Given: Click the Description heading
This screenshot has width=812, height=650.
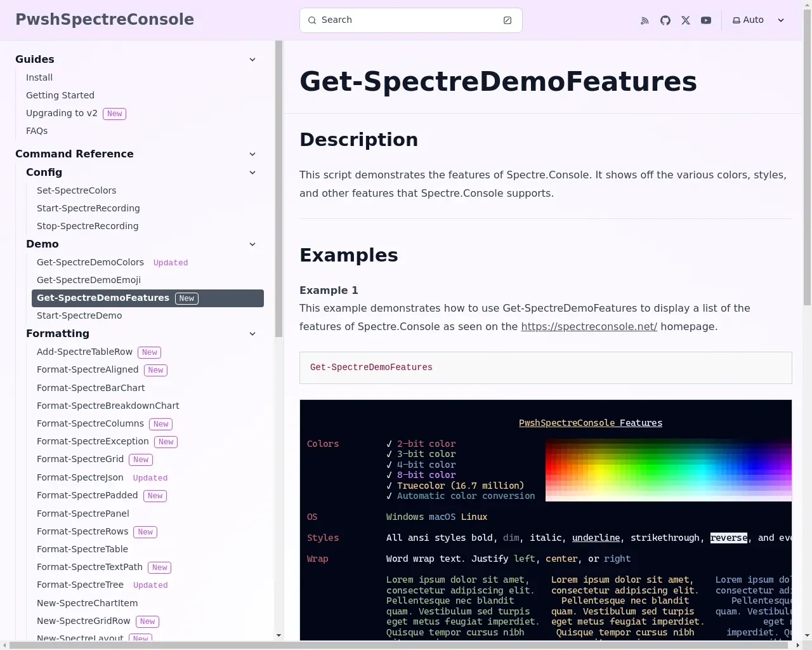Looking at the screenshot, I should click(358, 140).
